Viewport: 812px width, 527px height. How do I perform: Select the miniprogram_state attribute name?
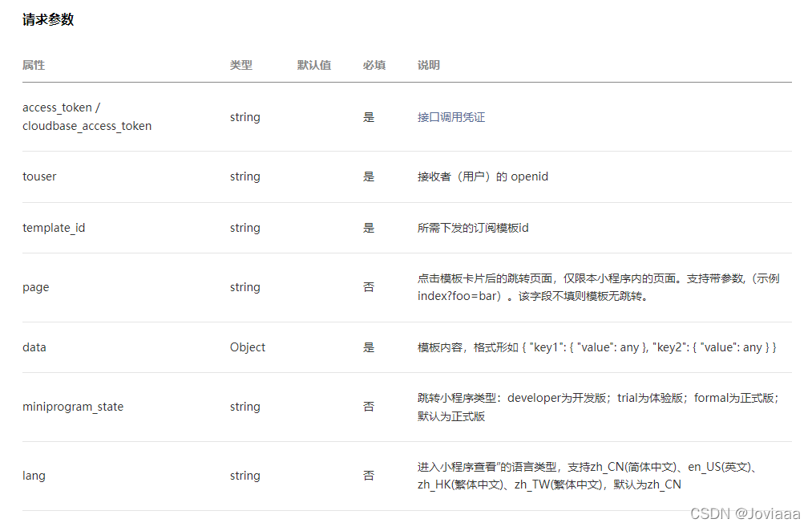pos(73,407)
